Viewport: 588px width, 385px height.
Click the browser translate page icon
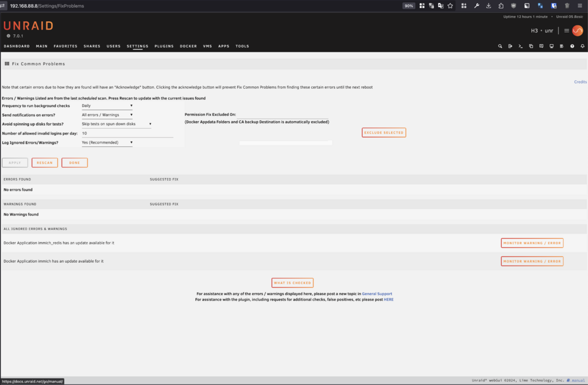click(x=440, y=6)
